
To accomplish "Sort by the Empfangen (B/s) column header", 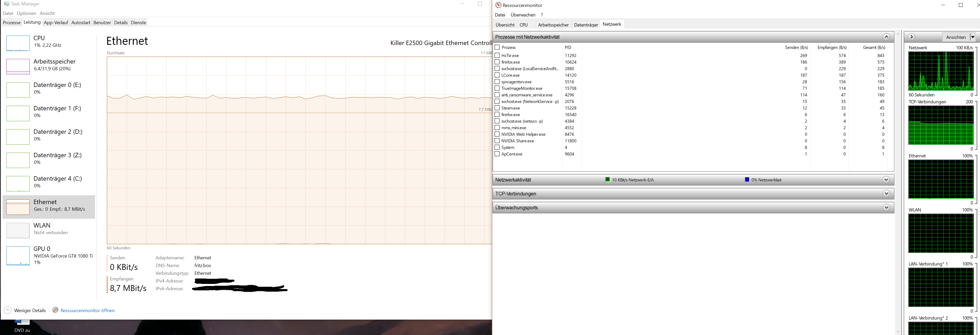I will tap(832, 48).
